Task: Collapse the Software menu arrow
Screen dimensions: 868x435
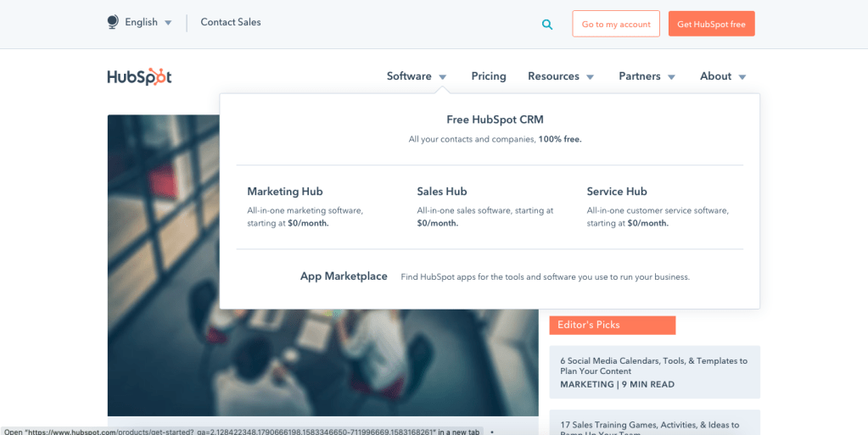Action: click(x=442, y=77)
